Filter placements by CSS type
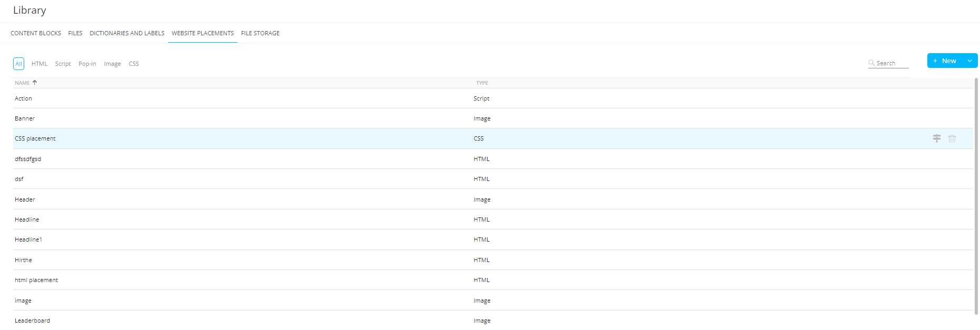This screenshot has height=330, width=980. pyautogui.click(x=134, y=64)
